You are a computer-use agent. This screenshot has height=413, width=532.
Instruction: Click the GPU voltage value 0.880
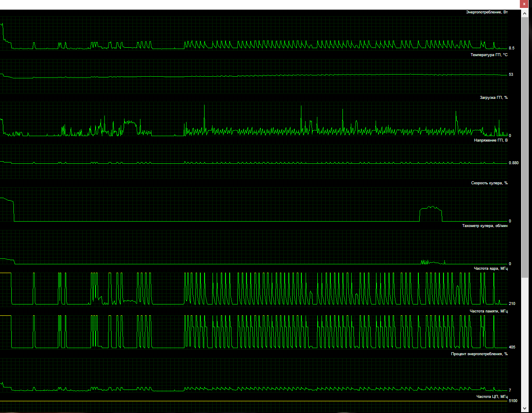(514, 163)
